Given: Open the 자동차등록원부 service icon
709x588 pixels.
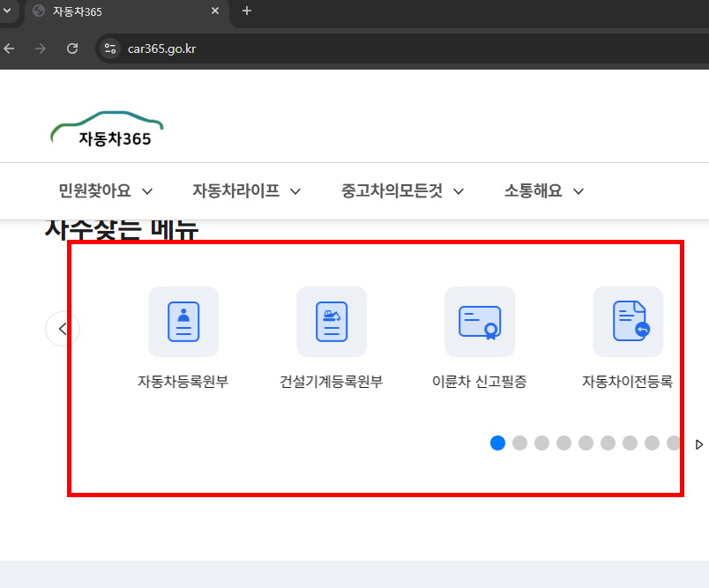Looking at the screenshot, I should pyautogui.click(x=183, y=322).
